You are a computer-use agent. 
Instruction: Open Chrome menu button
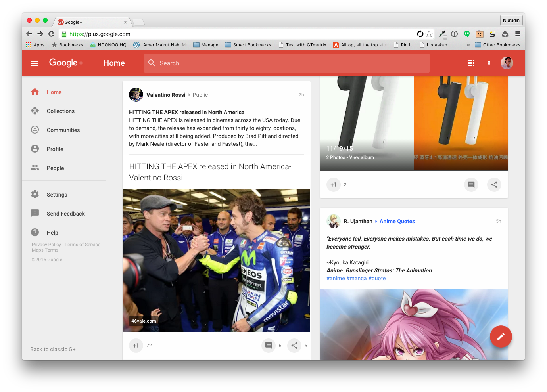518,34
